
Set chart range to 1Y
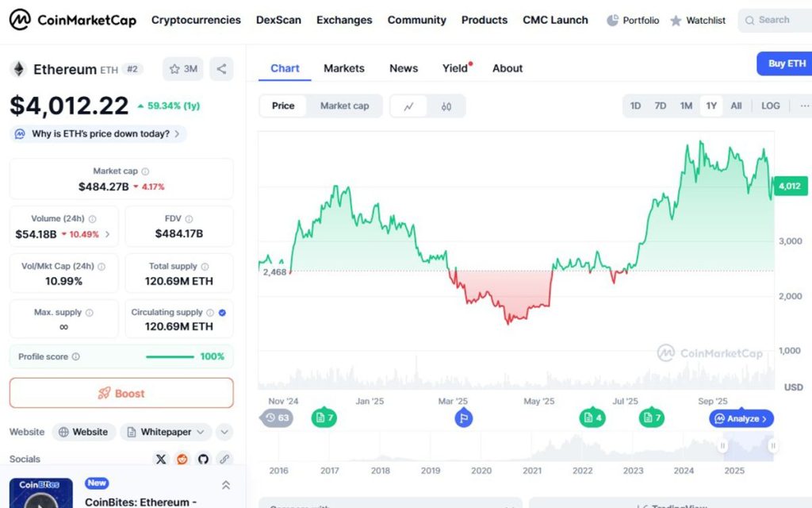point(711,106)
